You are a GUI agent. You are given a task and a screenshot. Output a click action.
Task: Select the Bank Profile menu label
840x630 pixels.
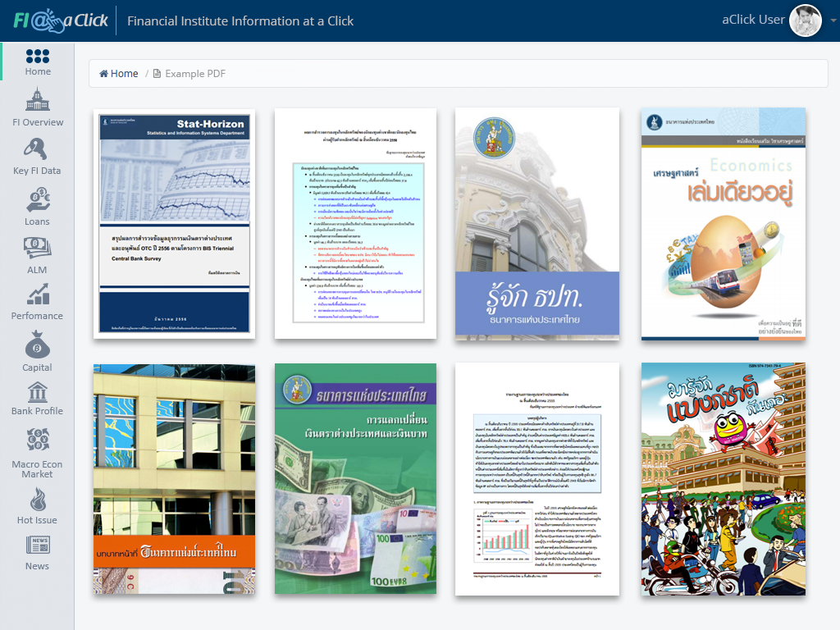point(37,411)
